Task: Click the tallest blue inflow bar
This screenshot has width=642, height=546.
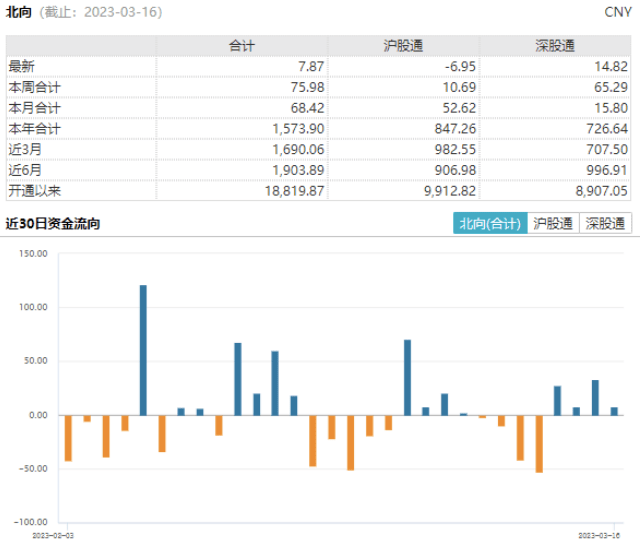Action: 143,350
